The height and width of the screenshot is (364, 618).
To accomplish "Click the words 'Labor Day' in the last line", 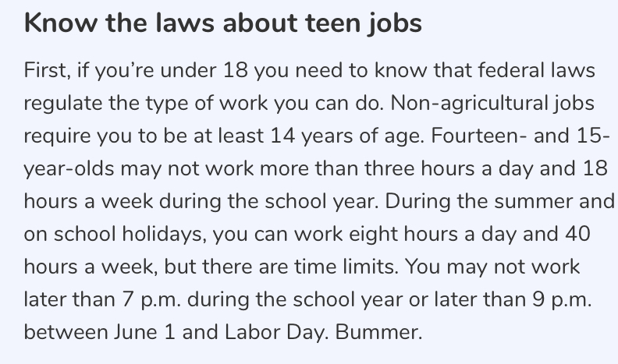I will [x=276, y=333].
